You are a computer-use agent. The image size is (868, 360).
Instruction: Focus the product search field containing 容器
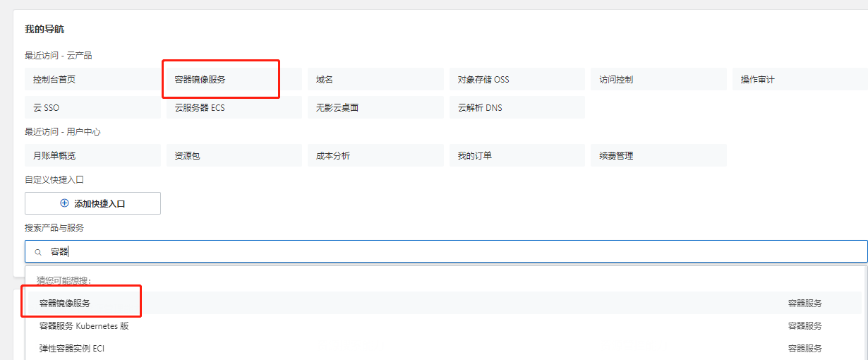click(446, 251)
